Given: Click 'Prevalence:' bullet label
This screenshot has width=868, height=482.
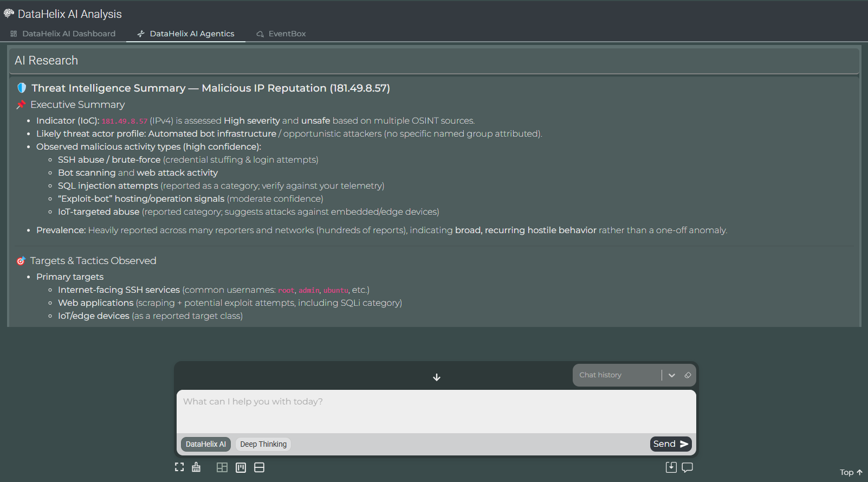Looking at the screenshot, I should coord(61,230).
